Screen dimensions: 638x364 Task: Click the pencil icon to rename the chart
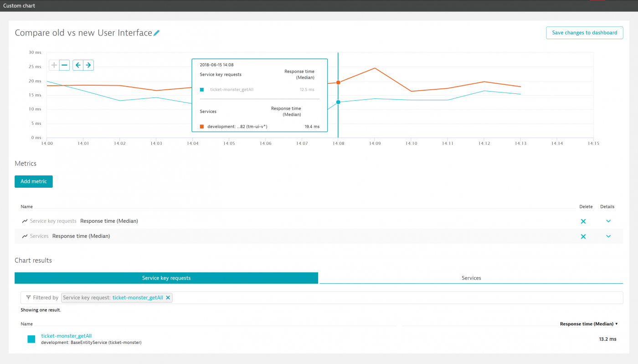pyautogui.click(x=157, y=32)
